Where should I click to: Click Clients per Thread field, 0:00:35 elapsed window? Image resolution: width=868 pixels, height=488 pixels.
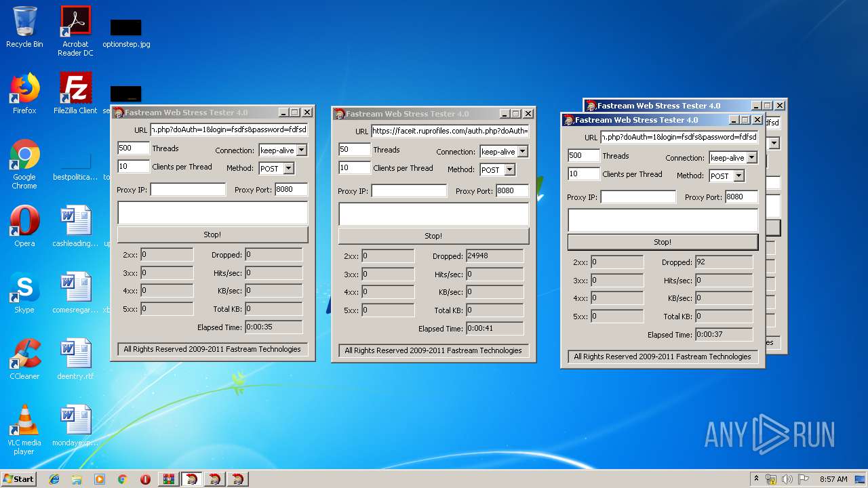click(134, 166)
